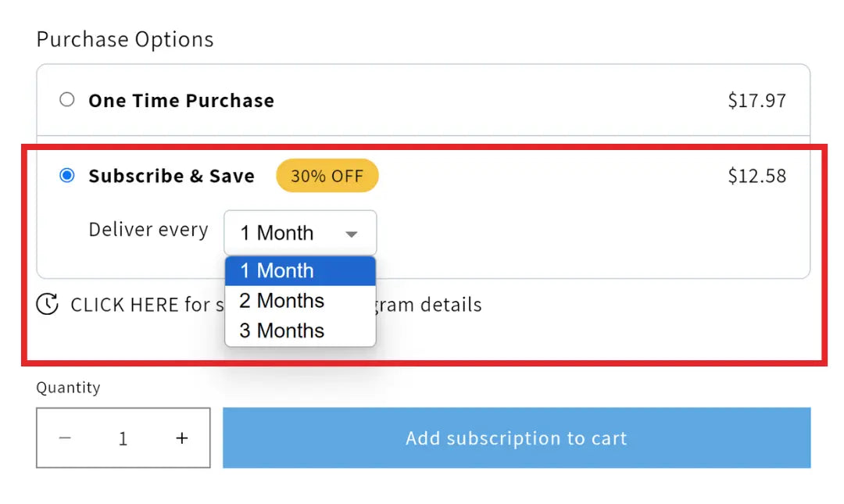Open the CLICK HERE subscription details link
This screenshot has height=504, width=844.
pos(141,305)
